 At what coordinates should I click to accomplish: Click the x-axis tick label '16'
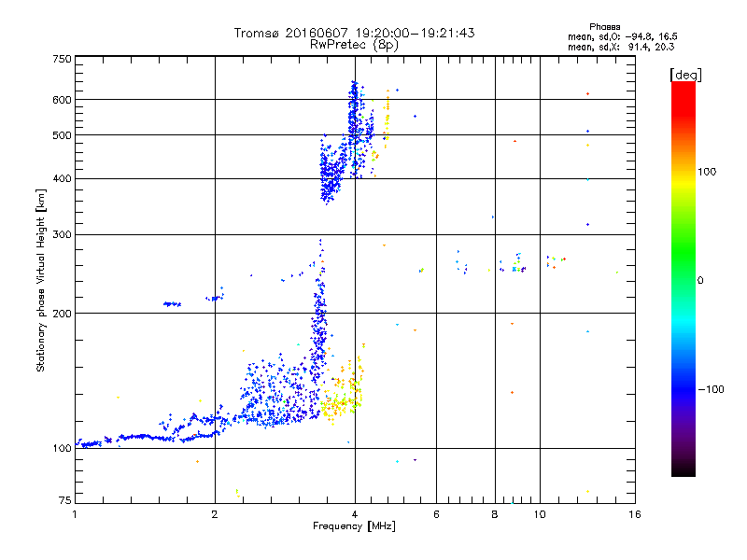pyautogui.click(x=635, y=514)
